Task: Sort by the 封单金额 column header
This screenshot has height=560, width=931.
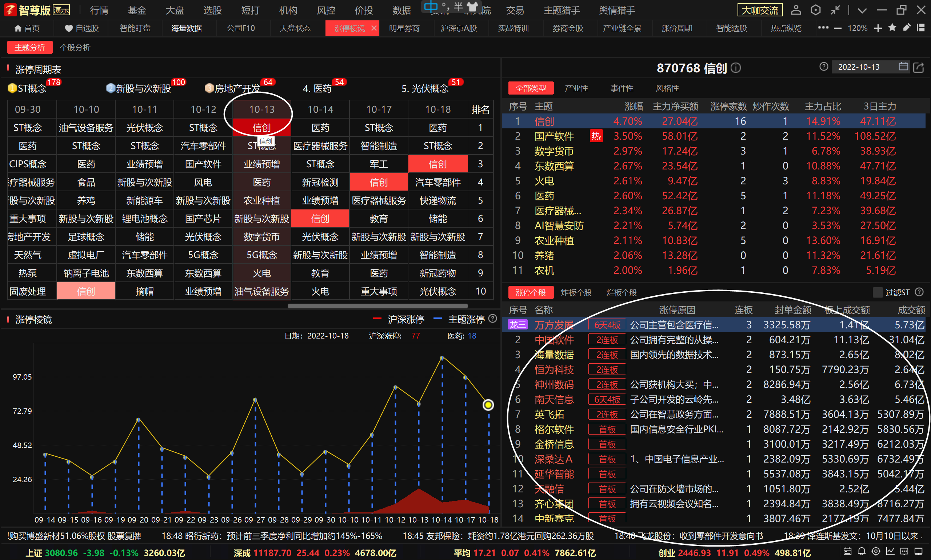Action: [x=793, y=310]
